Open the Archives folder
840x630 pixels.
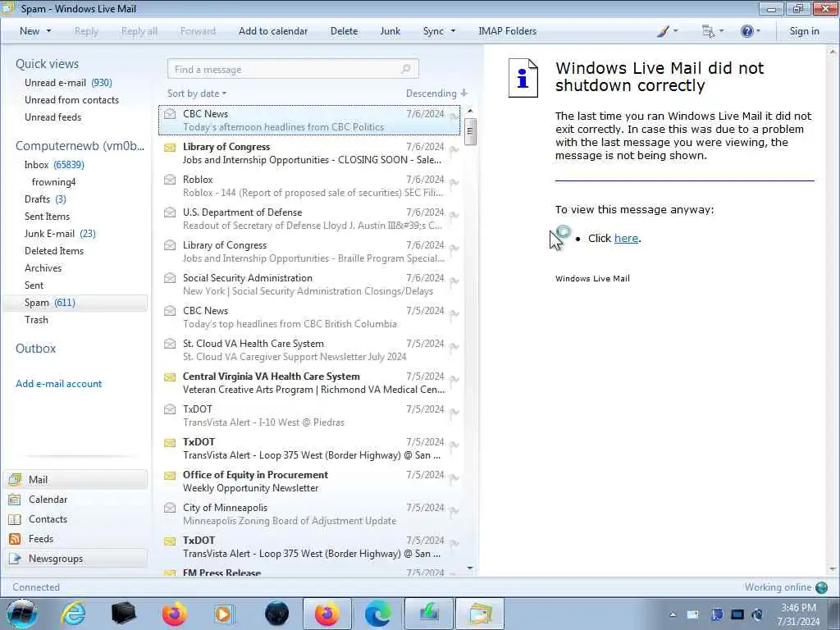(x=43, y=268)
